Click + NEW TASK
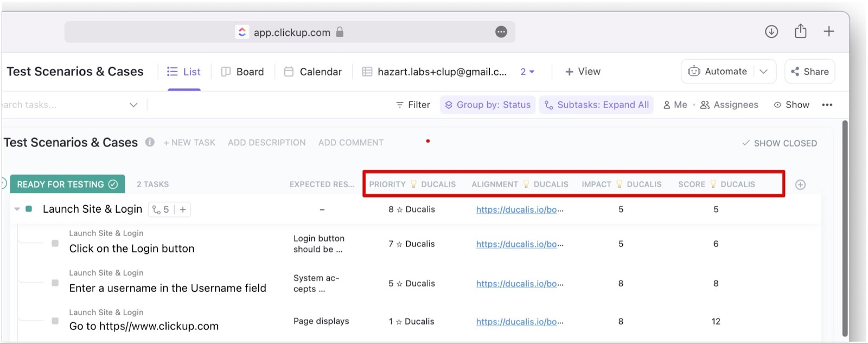 pyautogui.click(x=189, y=143)
